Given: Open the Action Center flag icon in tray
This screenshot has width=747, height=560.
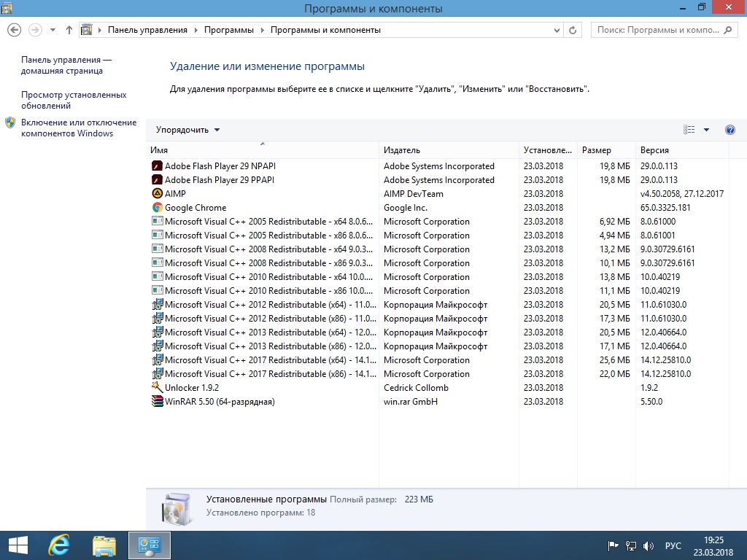Looking at the screenshot, I should [613, 545].
